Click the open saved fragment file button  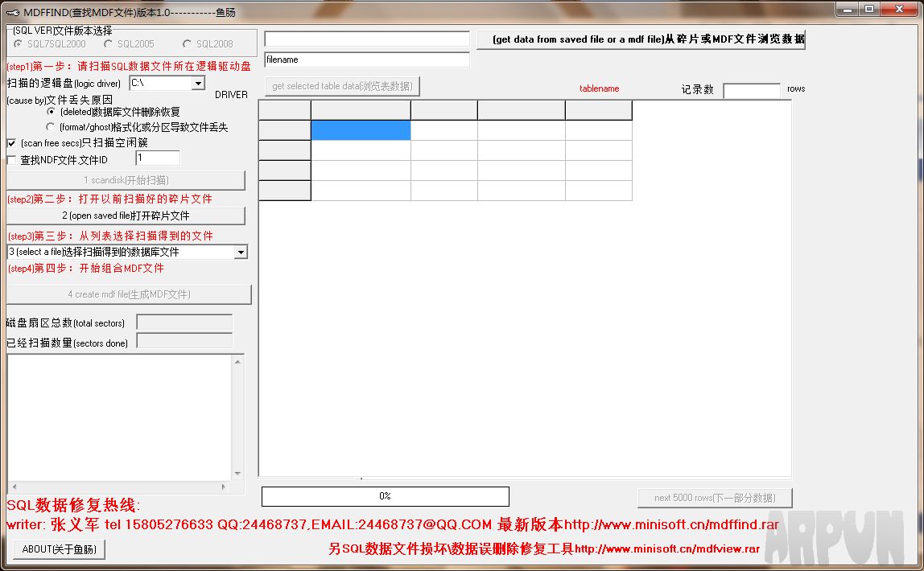tap(126, 216)
